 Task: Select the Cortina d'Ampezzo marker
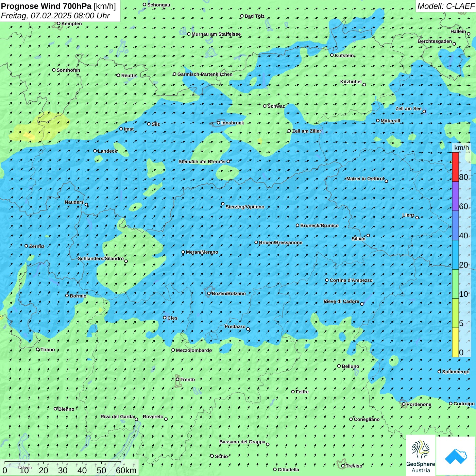pos(327,280)
